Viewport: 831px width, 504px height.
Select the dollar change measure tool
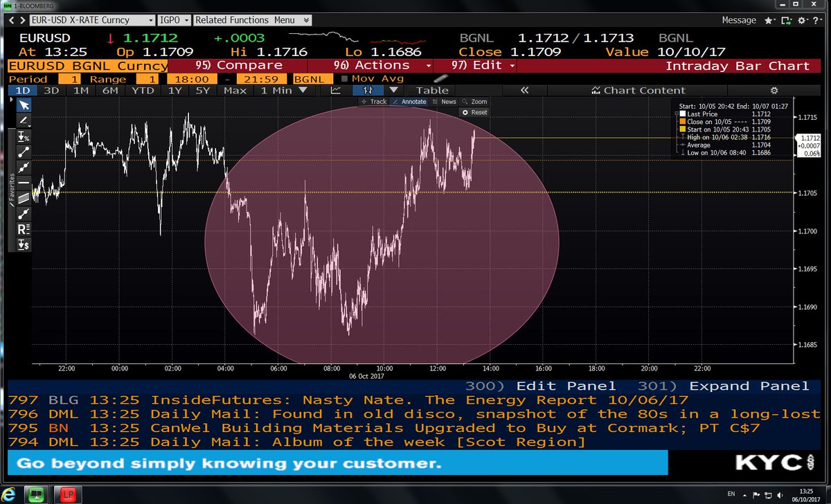point(24,244)
